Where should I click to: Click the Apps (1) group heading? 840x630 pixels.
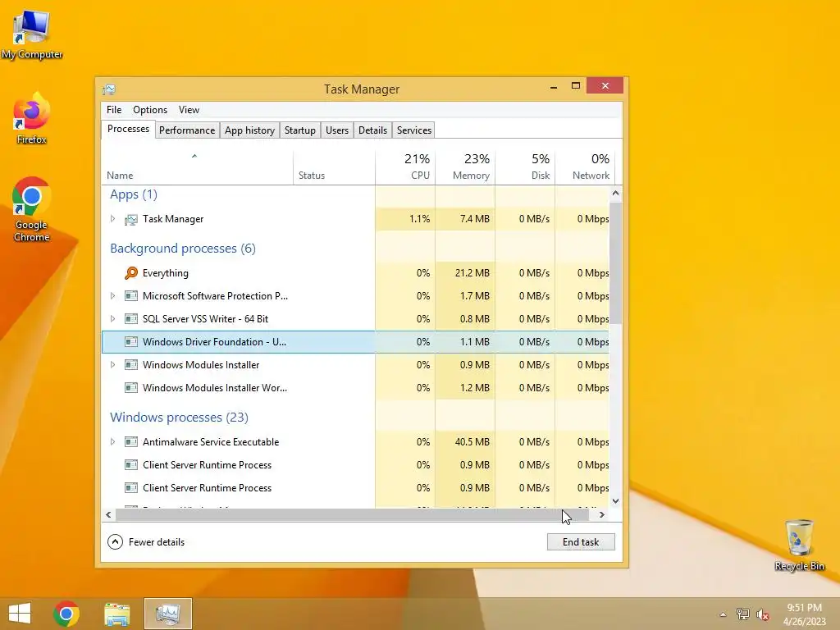[134, 194]
